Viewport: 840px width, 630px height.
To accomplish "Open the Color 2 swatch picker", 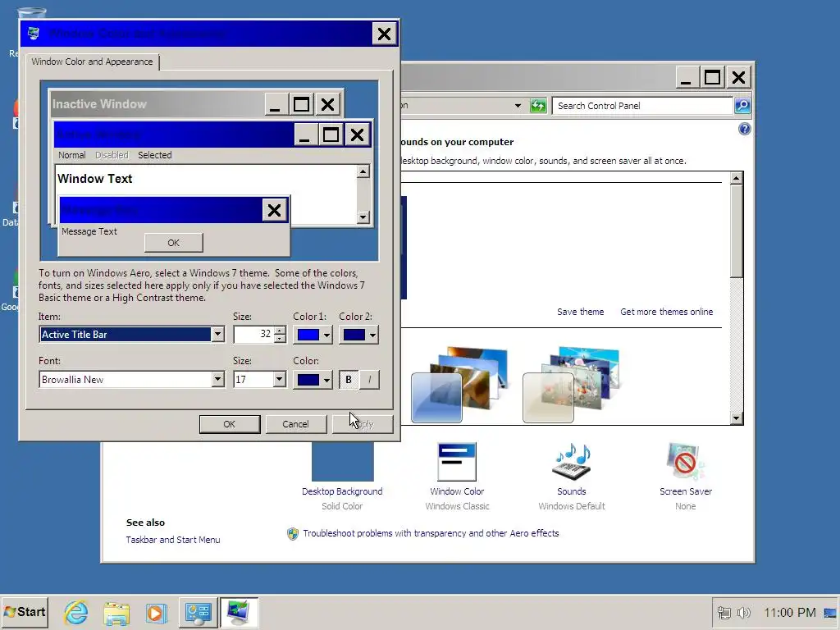I will pos(358,335).
